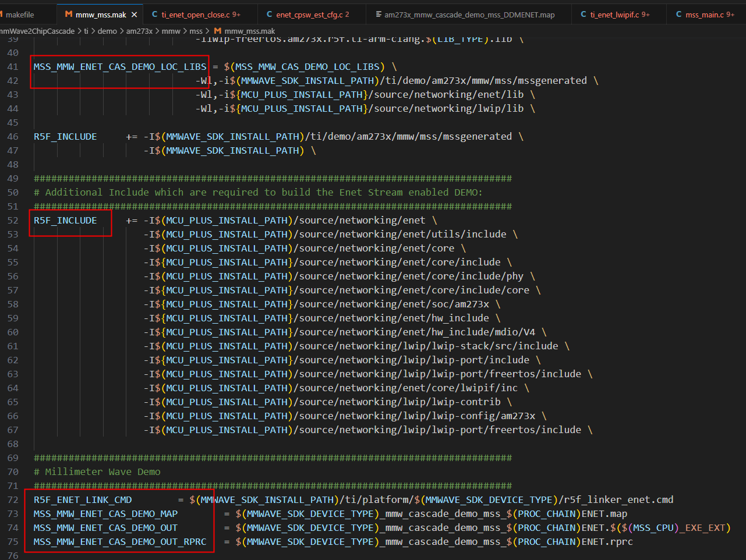Expand the mmw breadcrumb folder
The image size is (746, 560).
point(171,31)
